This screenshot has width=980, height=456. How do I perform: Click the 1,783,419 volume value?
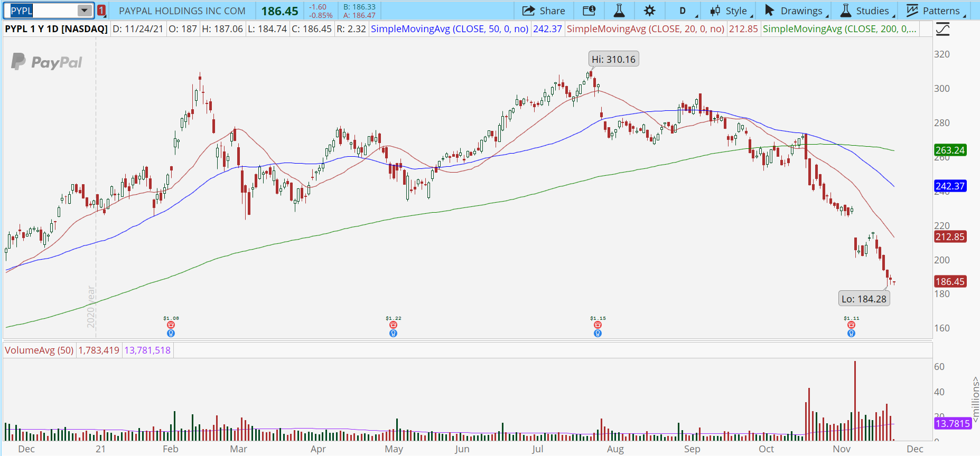click(99, 350)
